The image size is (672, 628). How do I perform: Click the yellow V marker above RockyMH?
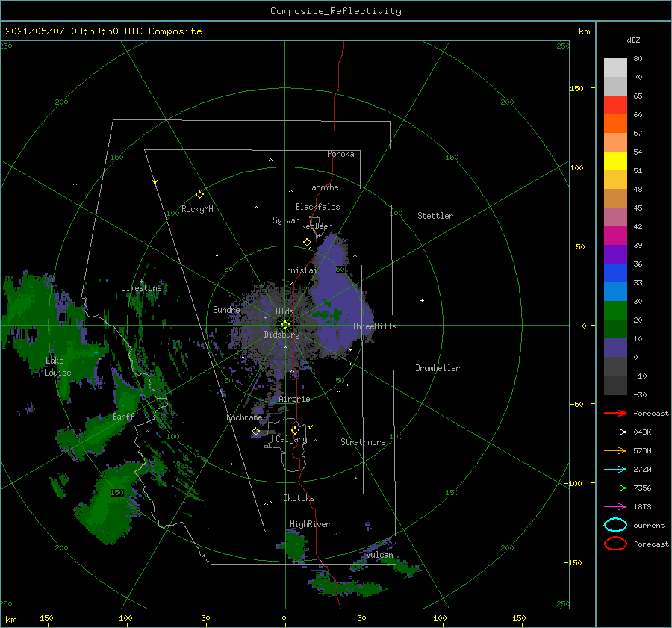click(155, 182)
